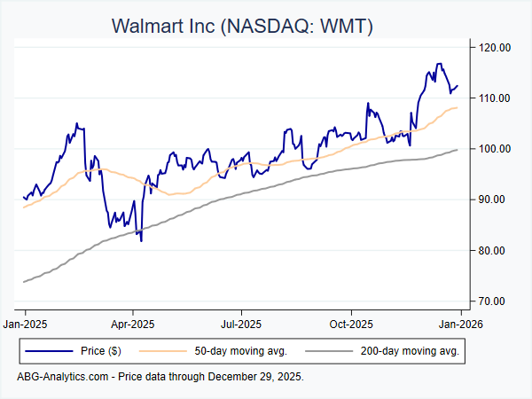This screenshot has width=532, height=399.
Task: Click the Jul-2025 x-axis label
Action: (241, 323)
